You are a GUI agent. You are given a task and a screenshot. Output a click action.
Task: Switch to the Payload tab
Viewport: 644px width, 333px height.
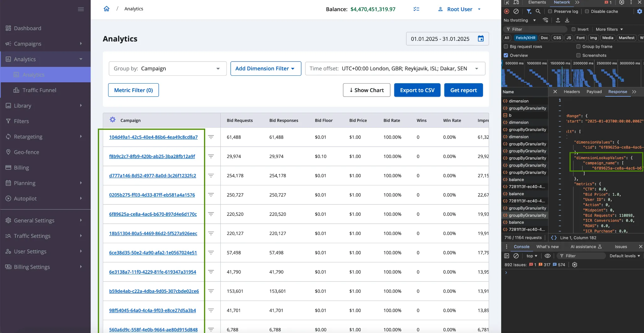point(594,92)
